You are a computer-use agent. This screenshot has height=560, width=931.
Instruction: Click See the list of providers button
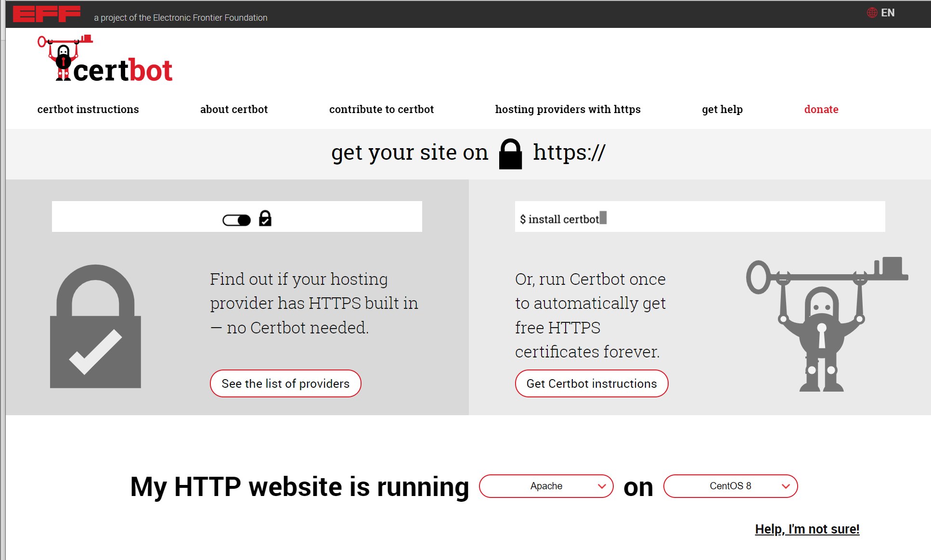tap(285, 383)
